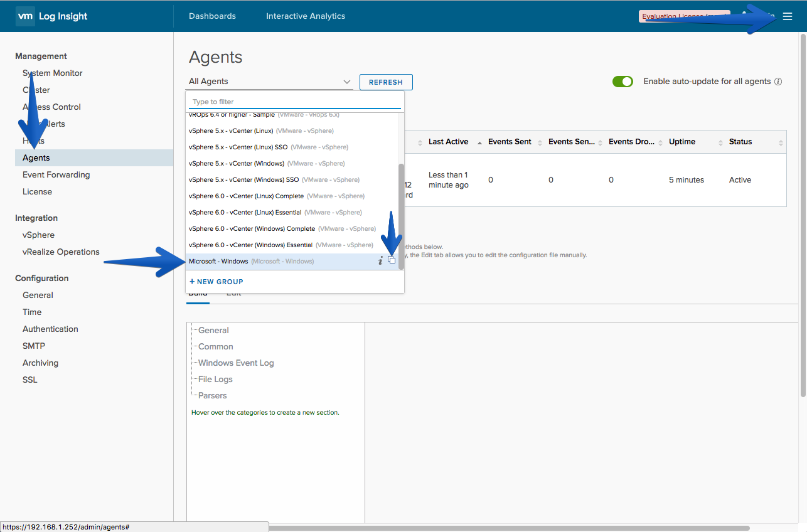Click the info icon on Microsoft - Windows row
Screen dimensions: 807x532
[380, 261]
